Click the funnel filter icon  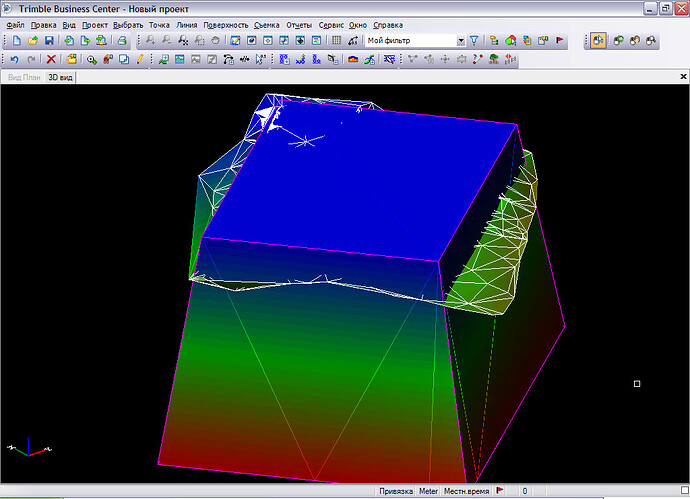click(474, 40)
